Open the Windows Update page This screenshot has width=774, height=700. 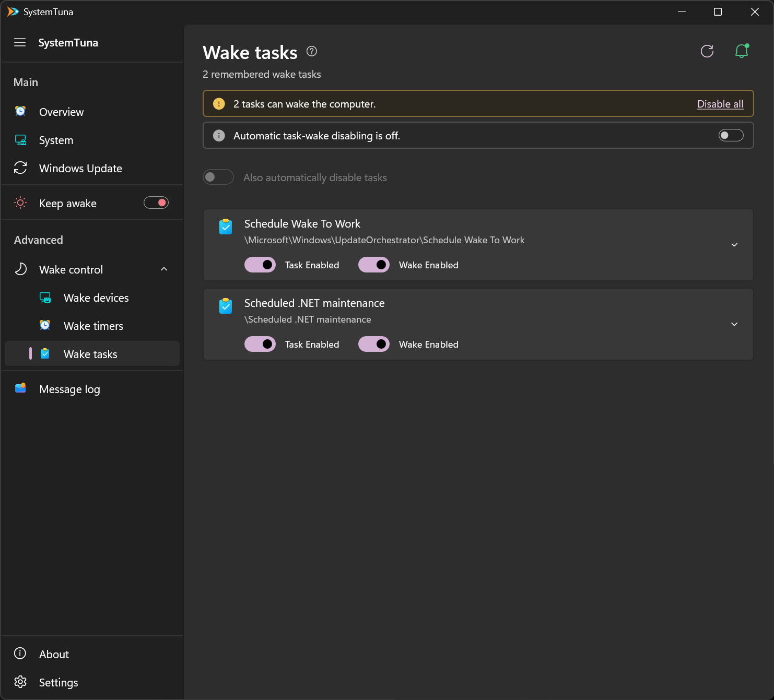coord(92,168)
